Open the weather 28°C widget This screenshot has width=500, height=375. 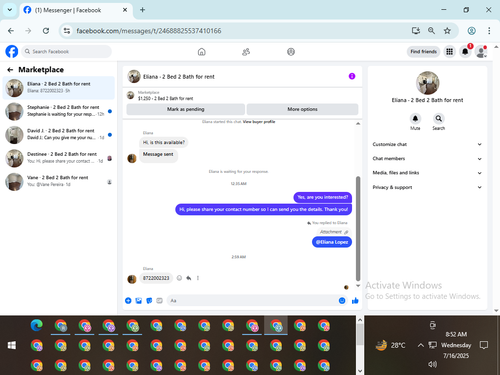click(x=390, y=345)
